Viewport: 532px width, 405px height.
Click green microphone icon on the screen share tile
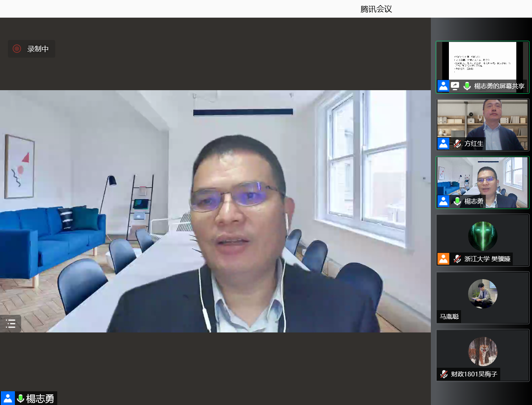467,86
